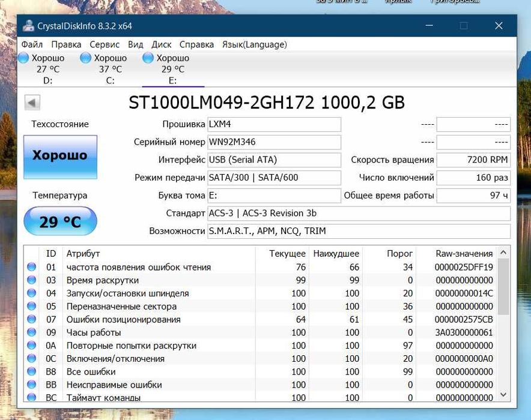Open the Диск menu
This screenshot has height=420, width=531.
click(161, 44)
